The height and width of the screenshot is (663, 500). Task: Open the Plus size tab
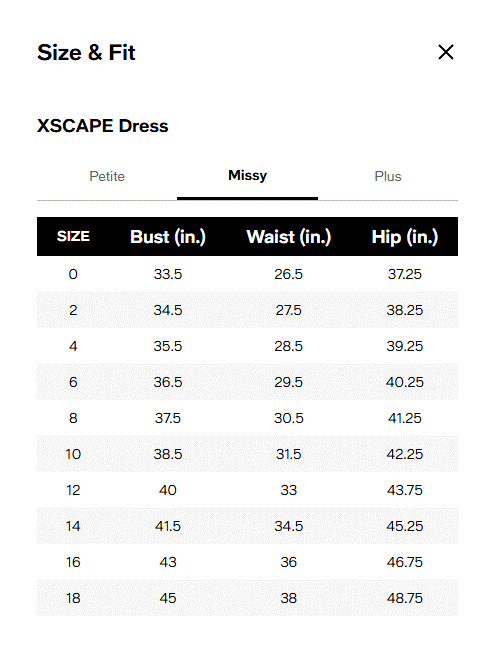388,176
